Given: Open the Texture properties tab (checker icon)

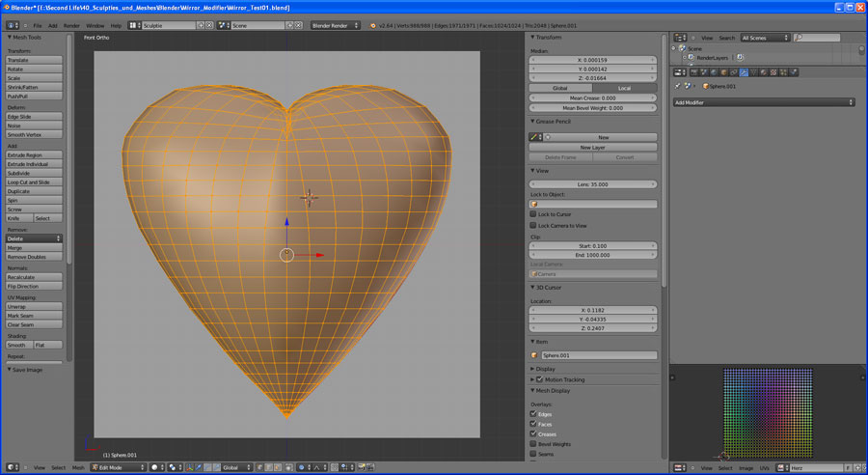Looking at the screenshot, I should pos(773,72).
